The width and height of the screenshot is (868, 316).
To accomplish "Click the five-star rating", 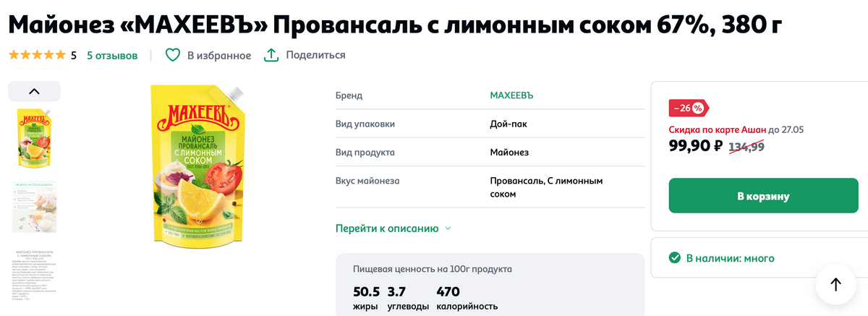I will coord(37,55).
